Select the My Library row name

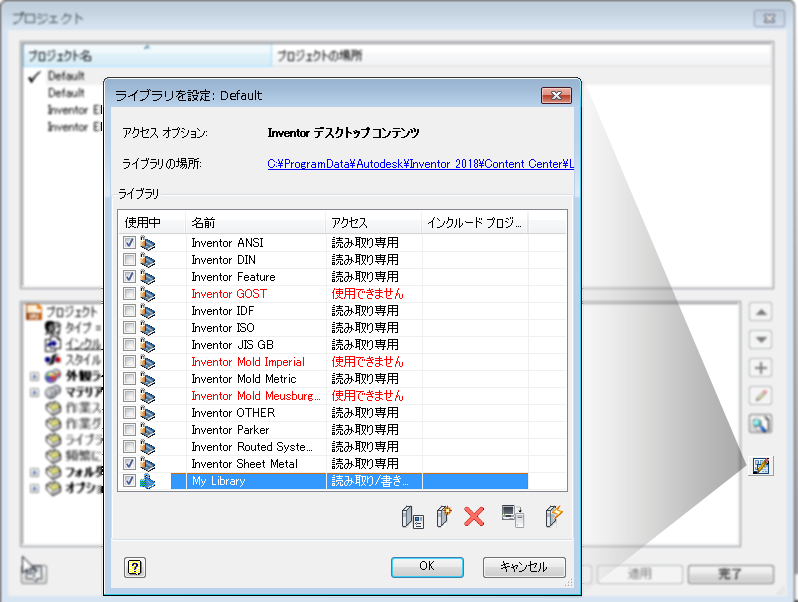(x=219, y=481)
